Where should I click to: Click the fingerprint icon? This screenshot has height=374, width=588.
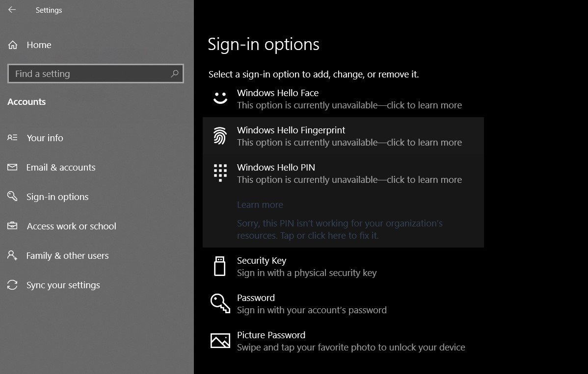pyautogui.click(x=220, y=135)
